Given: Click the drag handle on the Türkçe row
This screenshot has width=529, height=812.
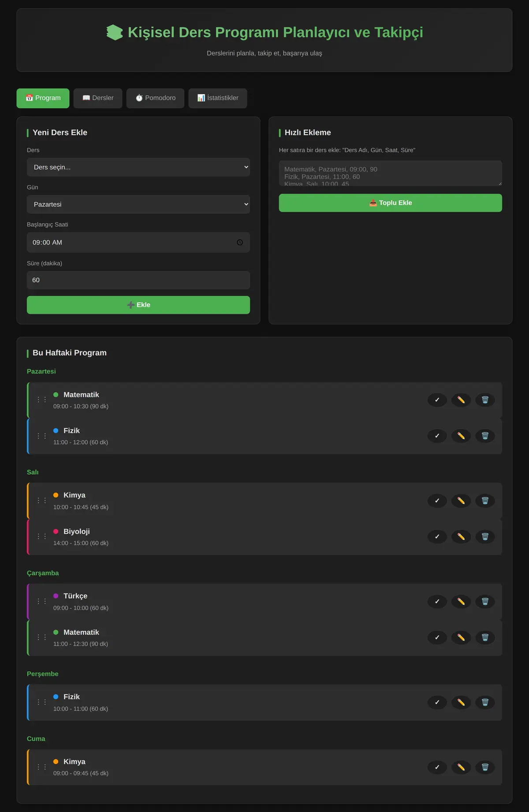Looking at the screenshot, I should tap(42, 601).
